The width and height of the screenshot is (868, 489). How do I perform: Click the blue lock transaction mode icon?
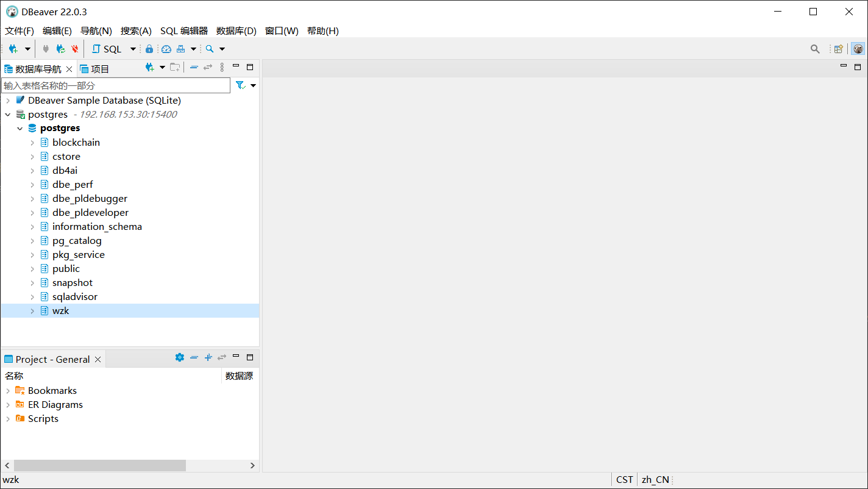click(x=149, y=49)
